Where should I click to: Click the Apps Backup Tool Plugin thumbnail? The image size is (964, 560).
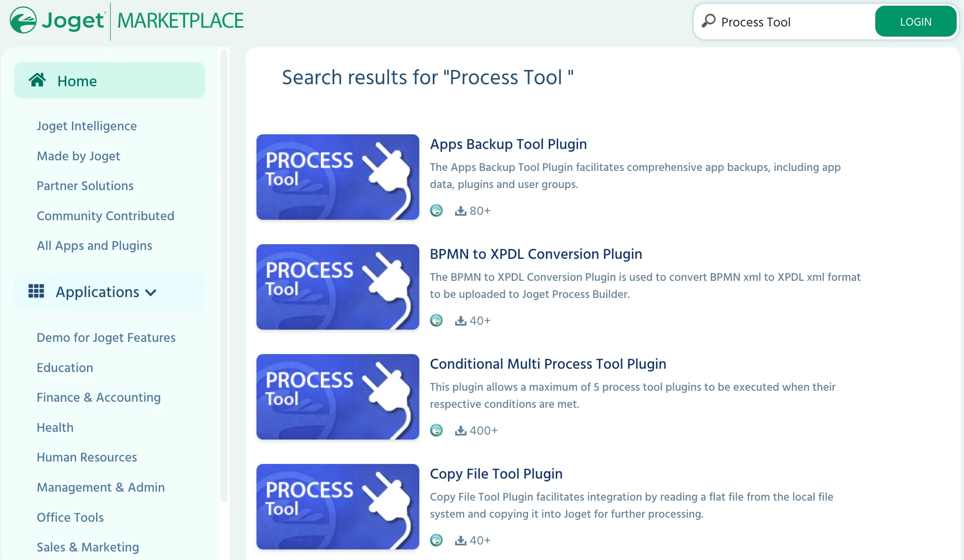tap(337, 177)
